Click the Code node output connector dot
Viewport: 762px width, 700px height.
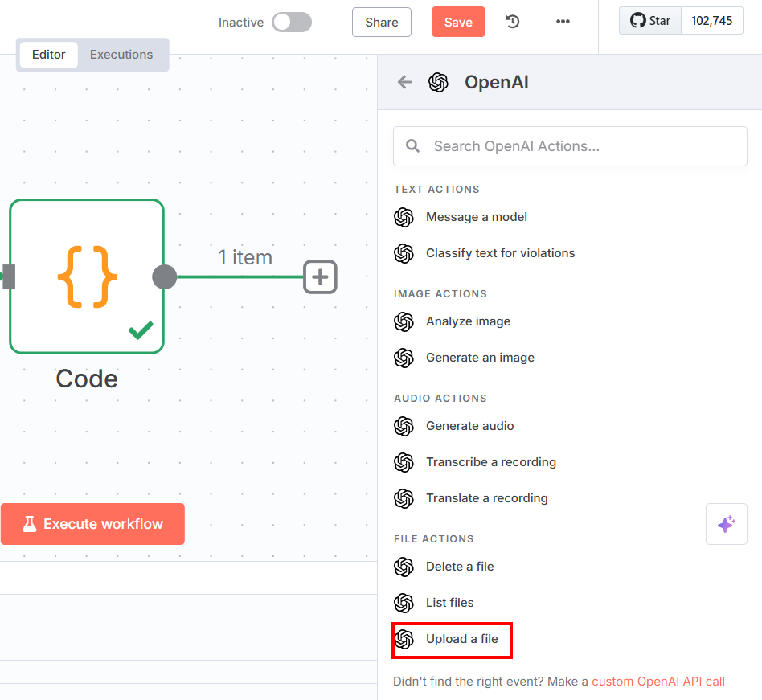pyautogui.click(x=164, y=277)
